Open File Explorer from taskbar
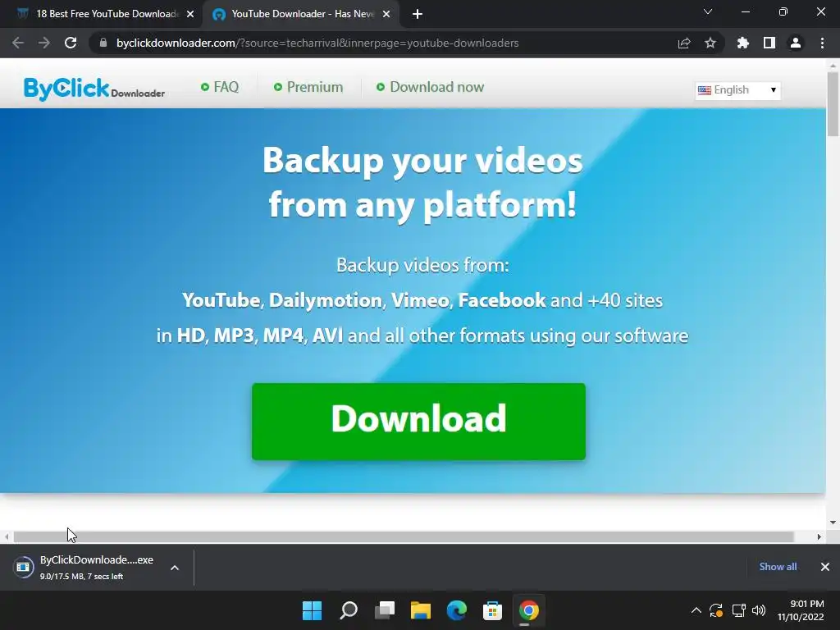This screenshot has width=840, height=630. click(x=421, y=610)
